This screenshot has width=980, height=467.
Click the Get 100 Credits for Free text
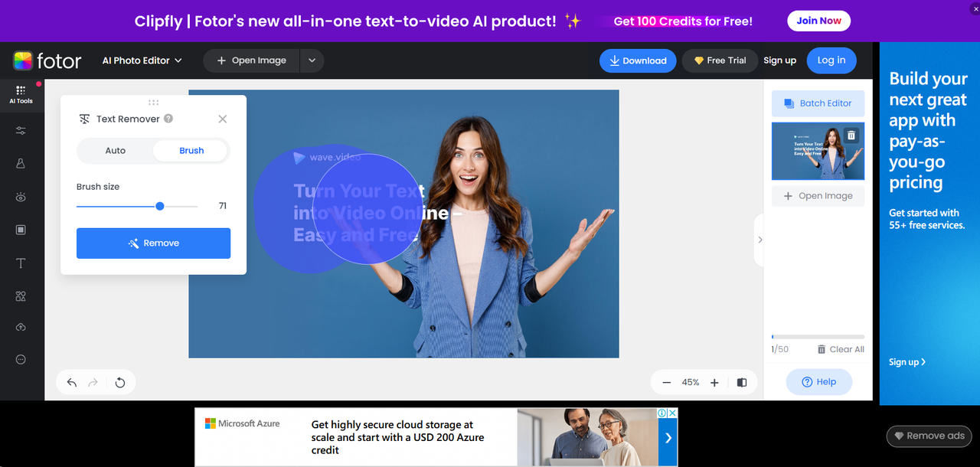pyautogui.click(x=683, y=21)
